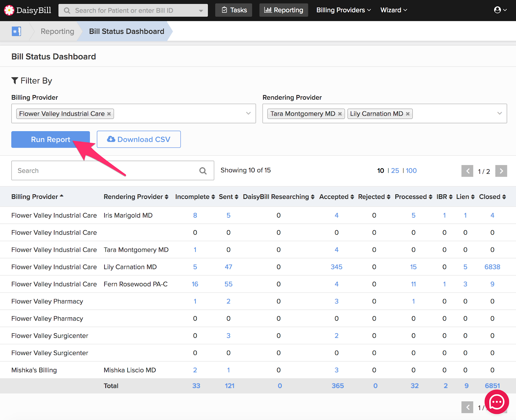Open Fern Rosewood PA-C sent count 55
The image size is (516, 420).
pos(228,284)
